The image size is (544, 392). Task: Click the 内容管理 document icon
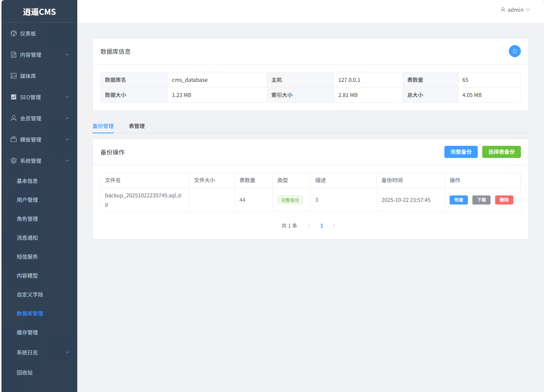click(14, 55)
